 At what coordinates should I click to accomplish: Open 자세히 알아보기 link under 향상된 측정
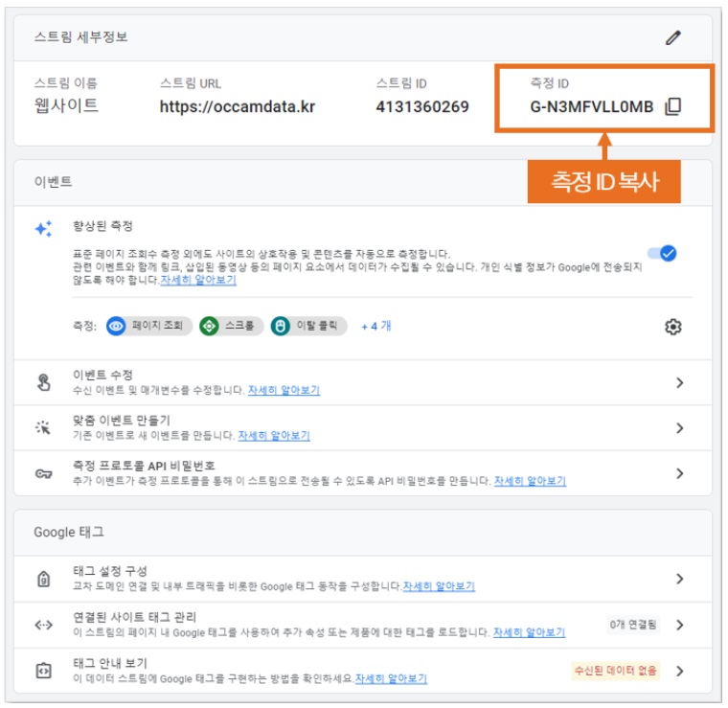pos(198,280)
